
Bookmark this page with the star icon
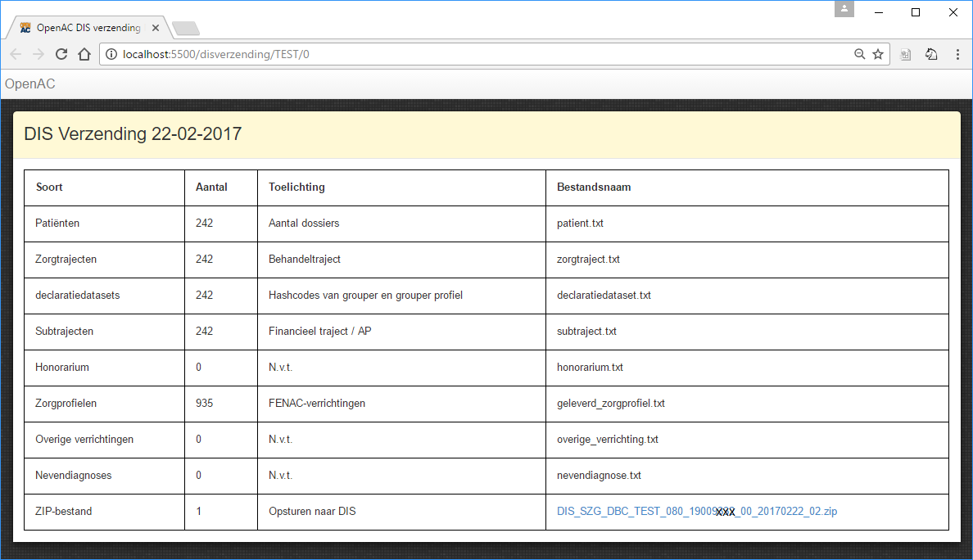pos(878,54)
